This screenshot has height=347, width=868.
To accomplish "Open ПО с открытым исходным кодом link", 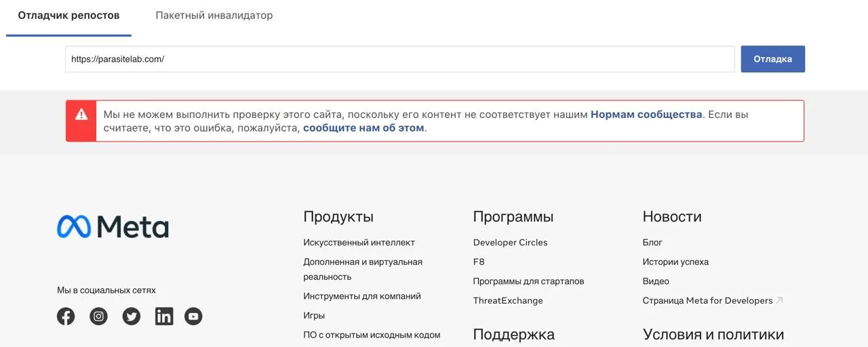I will pos(372,335).
